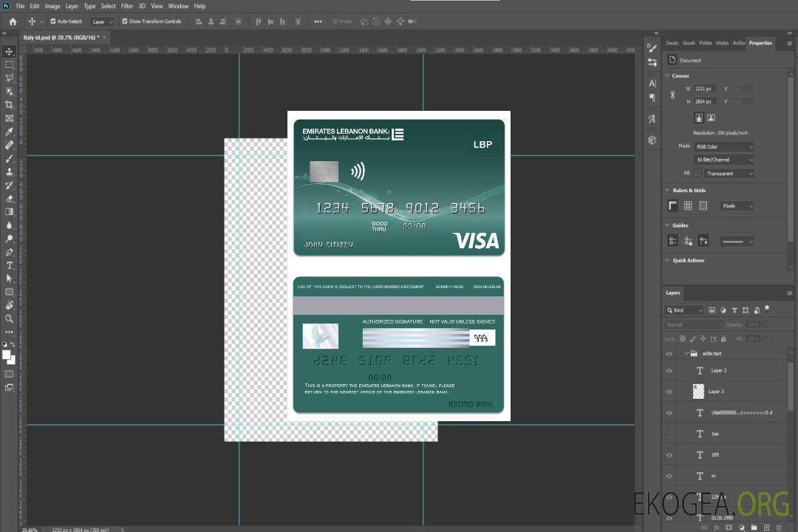Select the Dodge tool
The height and width of the screenshot is (532, 798).
tap(9, 238)
